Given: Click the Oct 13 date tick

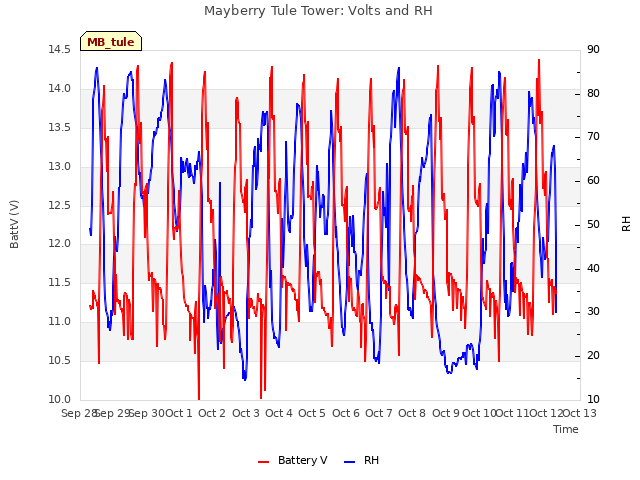Looking at the screenshot, I should click(x=580, y=413).
